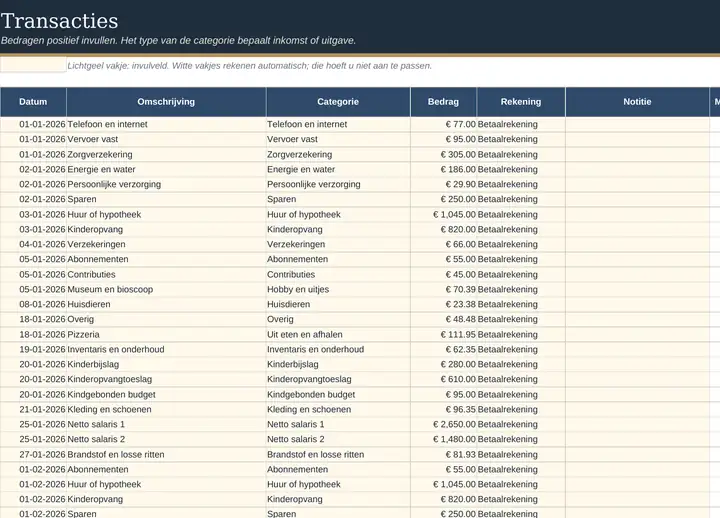
Task: Click Betaalrekening in the Overig row
Action: pos(521,319)
